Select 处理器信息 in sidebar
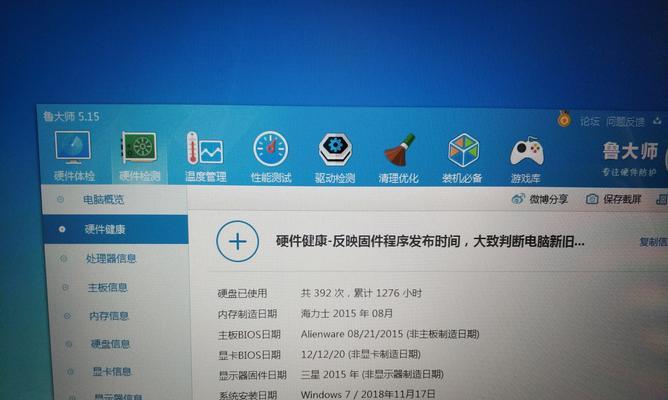Viewport: 668px width, 400px height. tap(111, 258)
